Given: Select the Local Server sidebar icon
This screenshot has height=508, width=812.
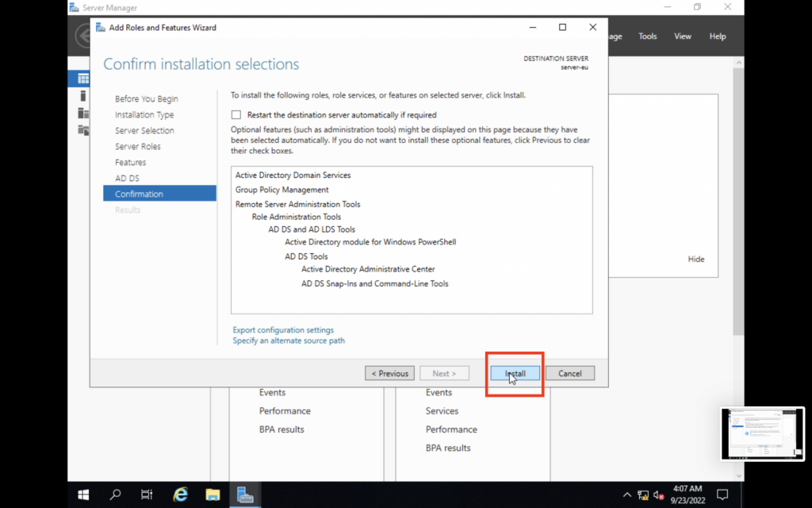Looking at the screenshot, I should point(82,96).
